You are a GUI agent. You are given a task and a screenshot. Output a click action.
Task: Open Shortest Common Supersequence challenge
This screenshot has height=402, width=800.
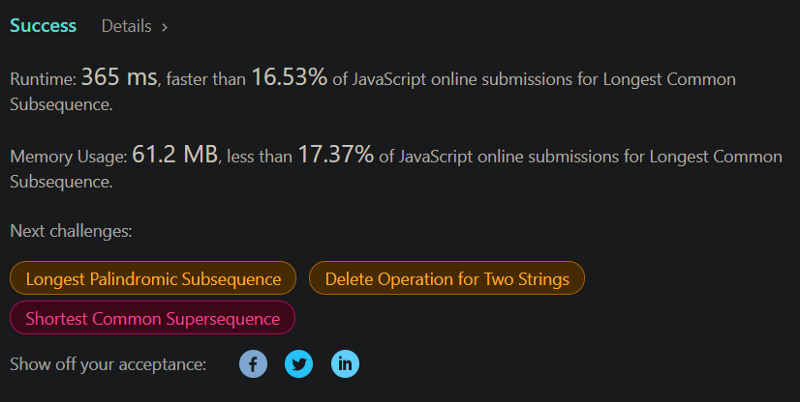click(x=153, y=318)
